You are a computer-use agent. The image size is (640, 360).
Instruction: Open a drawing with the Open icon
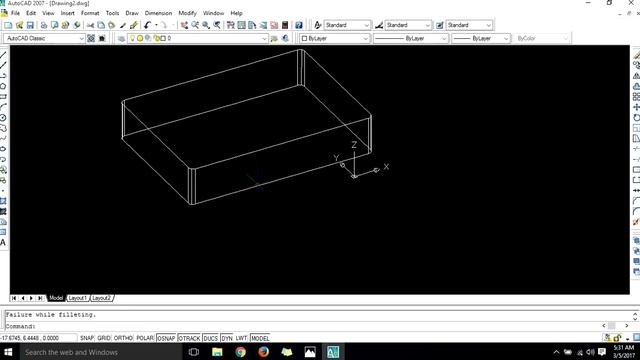(x=19, y=25)
